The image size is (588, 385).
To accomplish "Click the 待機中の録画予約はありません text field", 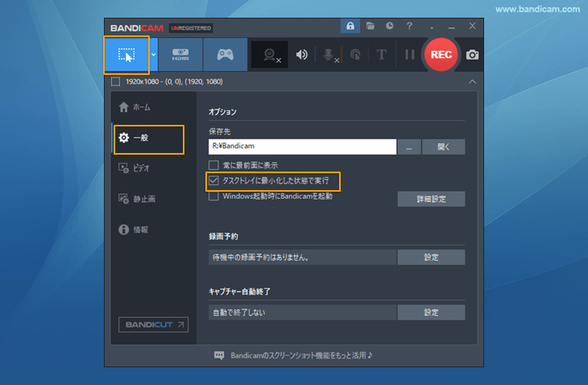I will [x=302, y=257].
